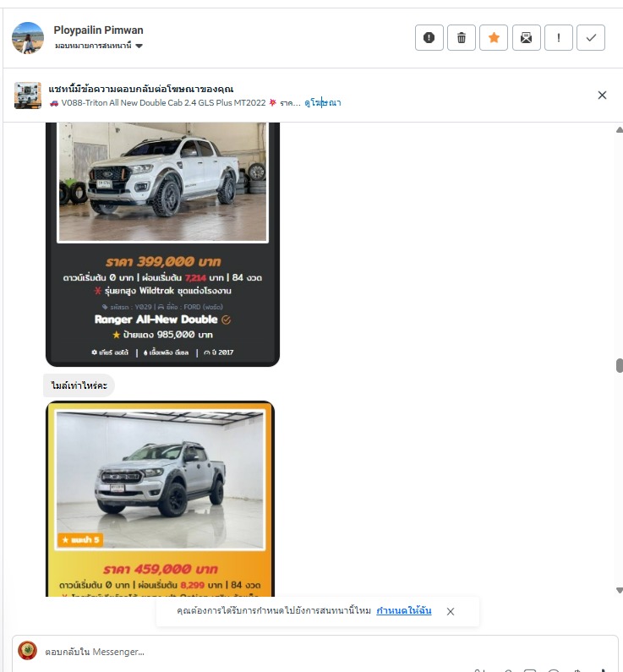This screenshot has height=672, width=623.
Task: Close the ad reply banner
Action: coord(602,96)
